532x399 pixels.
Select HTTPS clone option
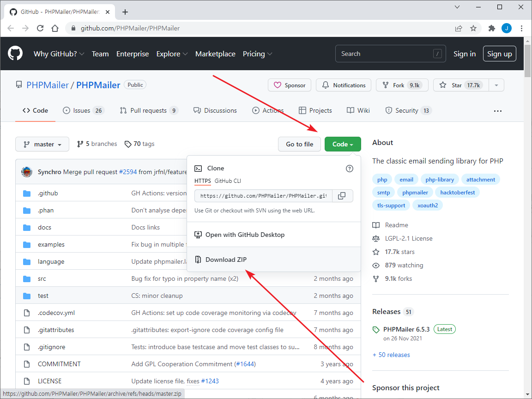click(203, 181)
